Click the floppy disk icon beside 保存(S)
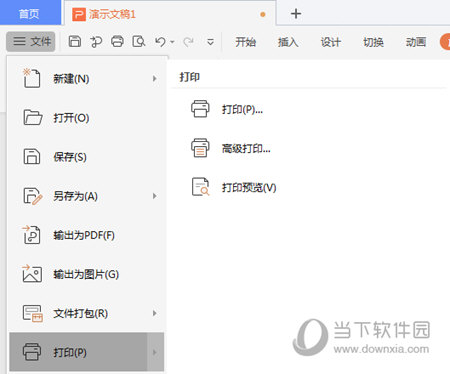Image resolution: width=450 pixels, height=374 pixels. pyautogui.click(x=32, y=156)
